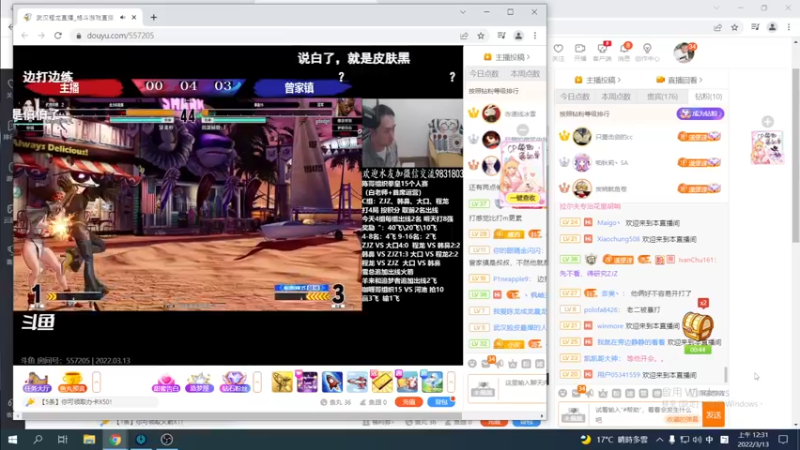
Task: Open volume control in system tray
Action: [x=697, y=439]
